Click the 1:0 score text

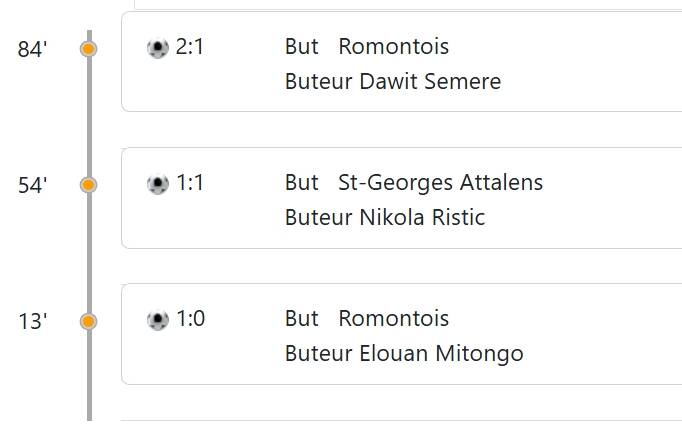pos(190,319)
